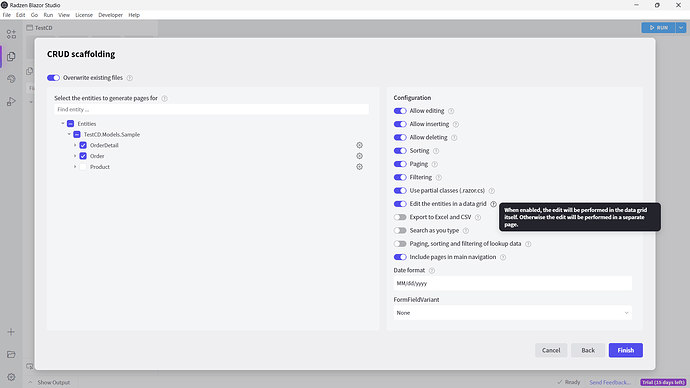Uncheck the OrderDetail checkbox
The width and height of the screenshot is (690, 388).
(x=83, y=145)
